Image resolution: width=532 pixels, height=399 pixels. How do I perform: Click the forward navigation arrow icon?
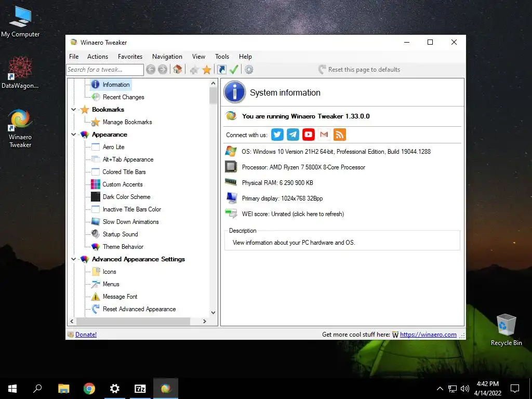163,70
